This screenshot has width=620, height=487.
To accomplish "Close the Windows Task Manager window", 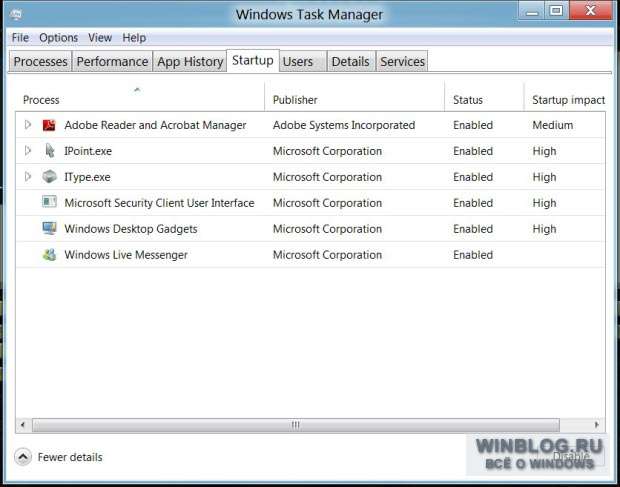I will click(x=591, y=11).
